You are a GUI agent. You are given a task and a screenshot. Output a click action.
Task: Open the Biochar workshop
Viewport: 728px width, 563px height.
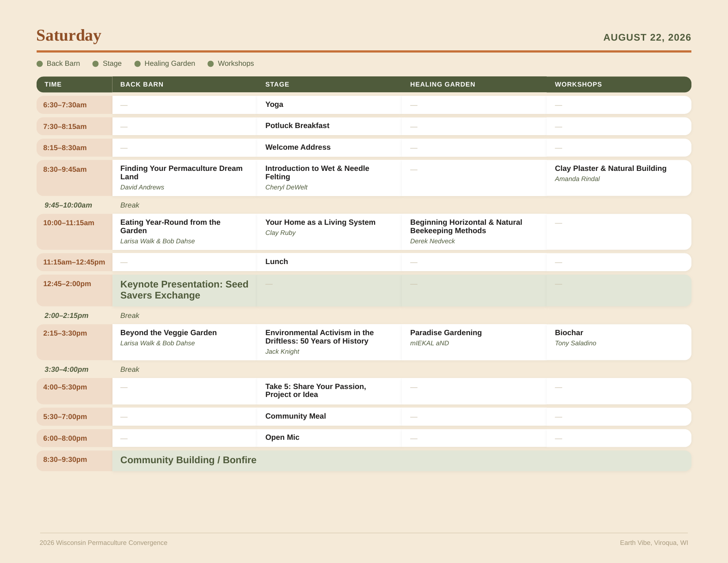click(569, 333)
